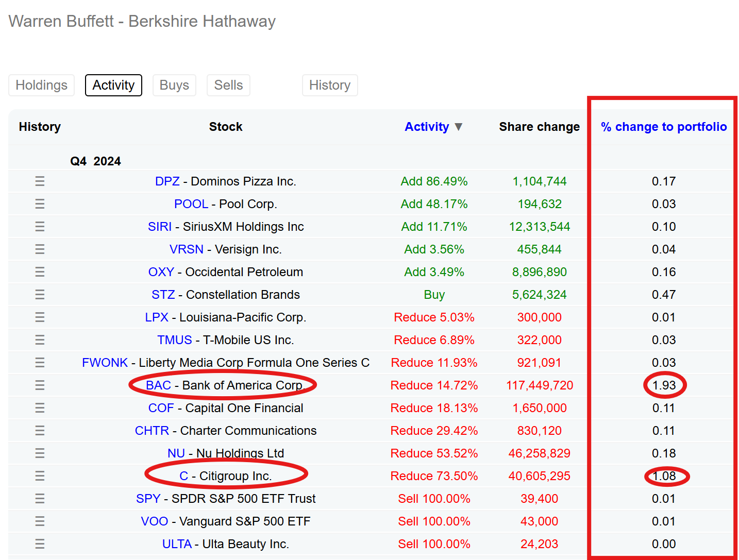Switch to the Holdings tab
This screenshot has height=560, width=739.
tap(42, 85)
